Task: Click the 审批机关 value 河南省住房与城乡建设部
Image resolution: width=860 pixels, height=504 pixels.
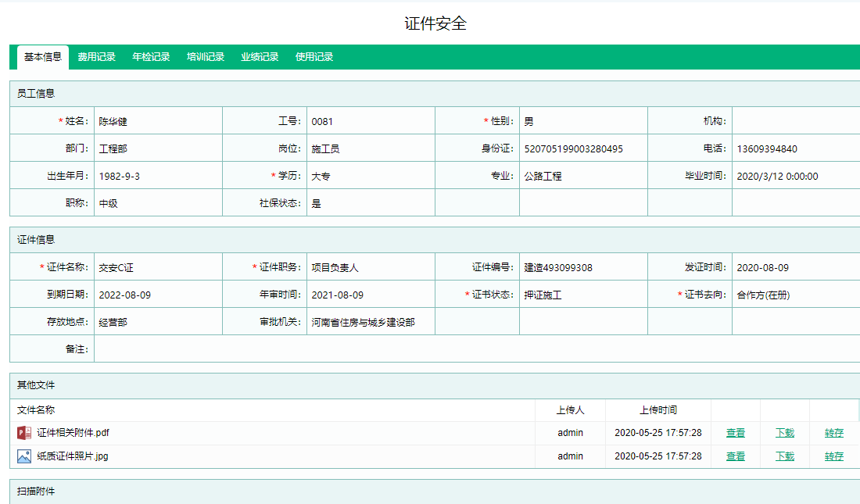Action: pyautogui.click(x=363, y=323)
